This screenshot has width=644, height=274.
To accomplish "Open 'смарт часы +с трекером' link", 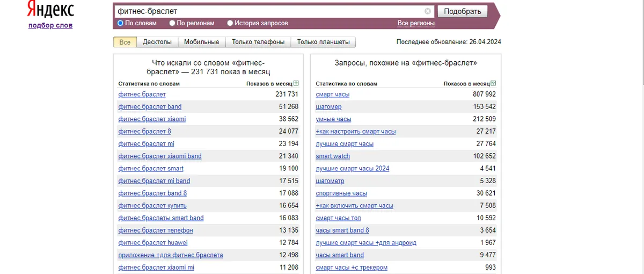I will click(x=352, y=268).
